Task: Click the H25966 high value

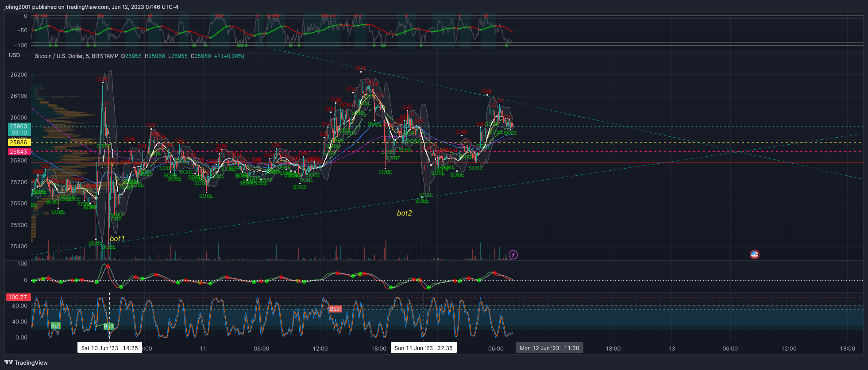Action: 155,56
